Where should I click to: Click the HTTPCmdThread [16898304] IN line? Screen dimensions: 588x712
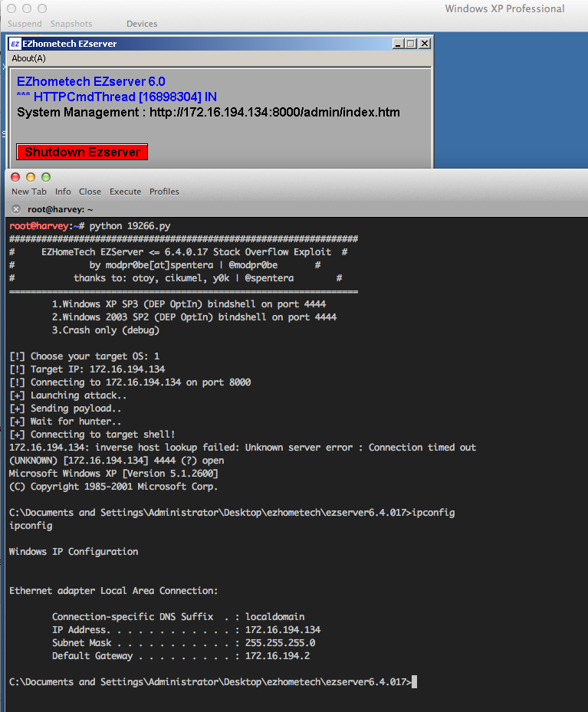[x=117, y=97]
